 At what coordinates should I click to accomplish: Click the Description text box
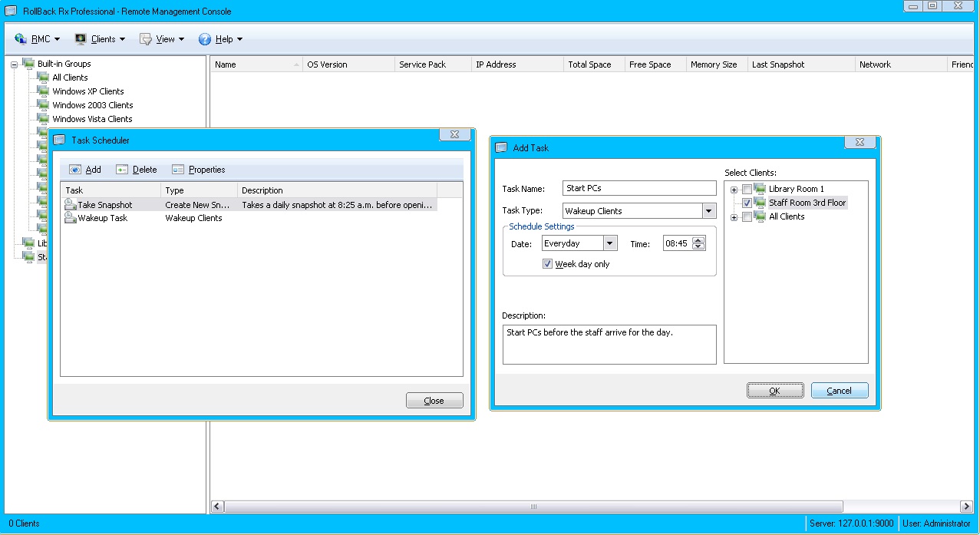(609, 344)
